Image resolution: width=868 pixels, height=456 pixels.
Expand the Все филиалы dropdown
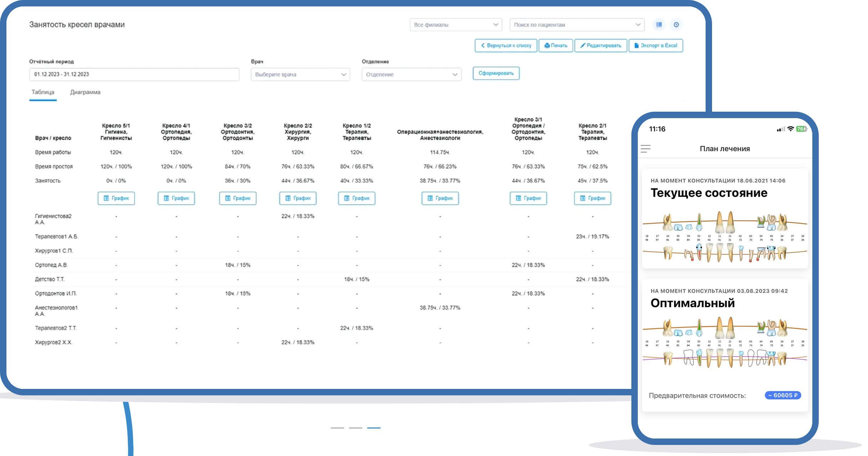click(456, 25)
